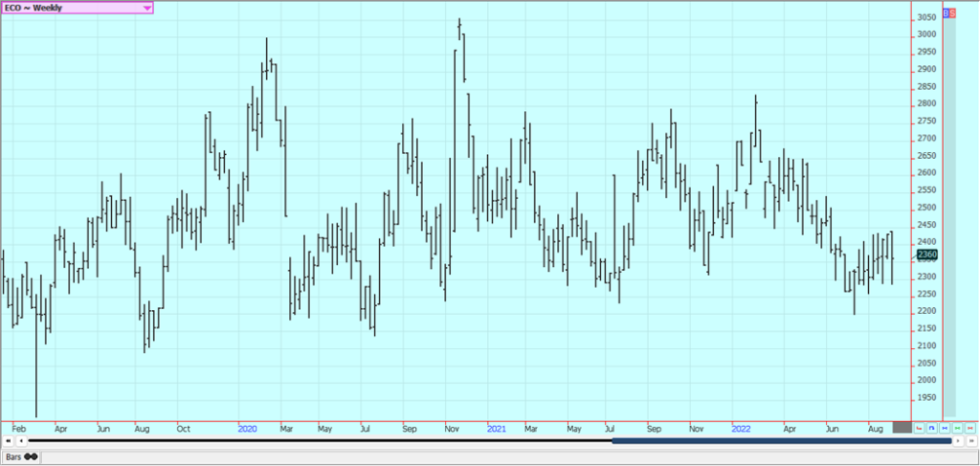980x466 pixels.
Task: Step chart back with single left arrow
Action: click(21, 441)
